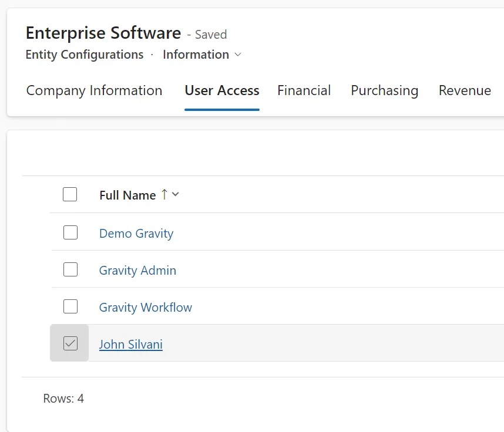Click the Saved status text

pyautogui.click(x=211, y=35)
